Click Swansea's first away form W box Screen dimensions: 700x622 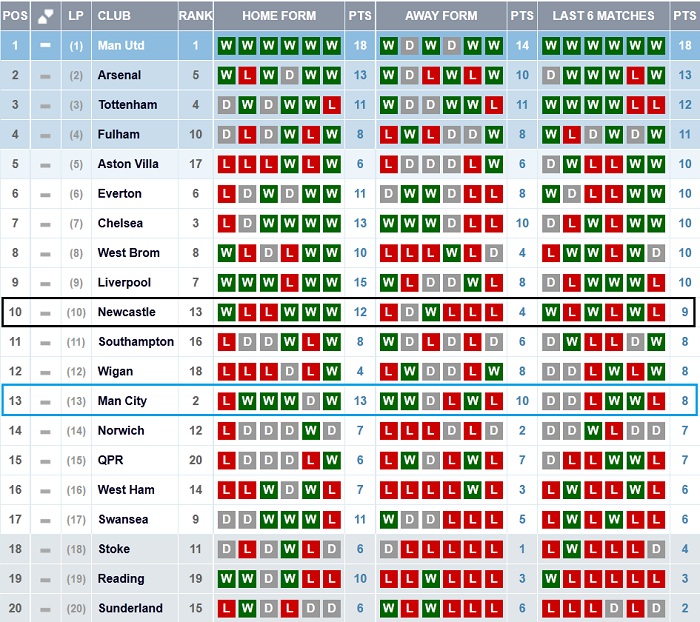(388, 519)
